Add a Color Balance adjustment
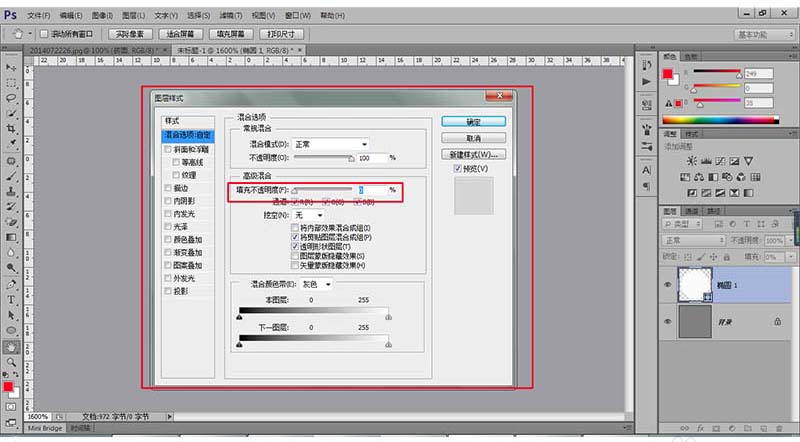Screen dimensions: 800x442 click(699, 177)
